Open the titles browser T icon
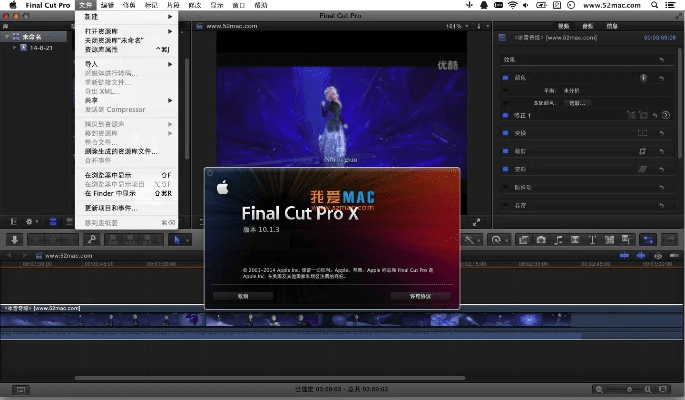 pos(593,240)
